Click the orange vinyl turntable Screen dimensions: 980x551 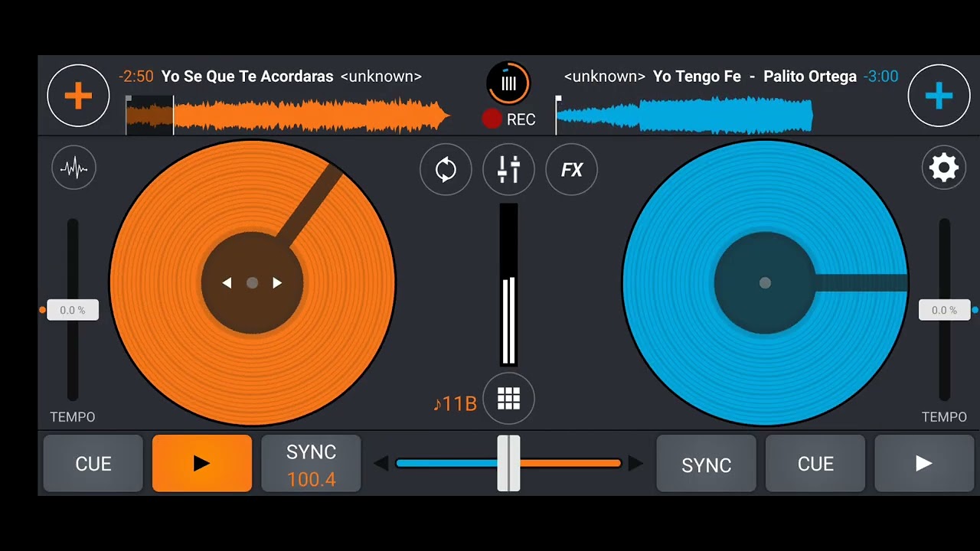pyautogui.click(x=253, y=283)
